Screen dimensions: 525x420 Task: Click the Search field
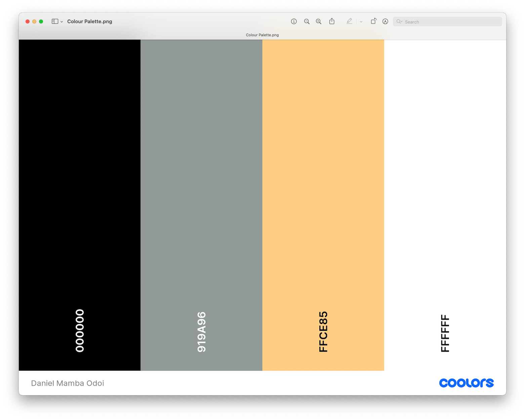447,21
